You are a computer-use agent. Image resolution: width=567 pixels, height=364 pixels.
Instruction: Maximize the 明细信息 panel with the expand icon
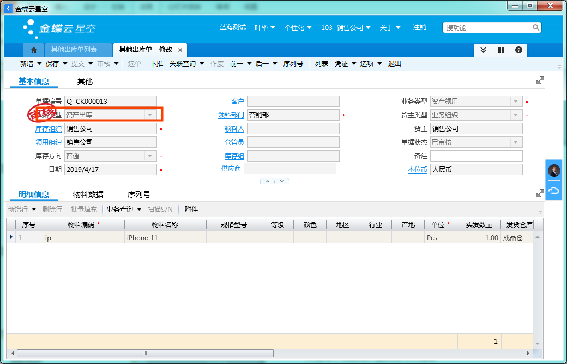coord(540,193)
